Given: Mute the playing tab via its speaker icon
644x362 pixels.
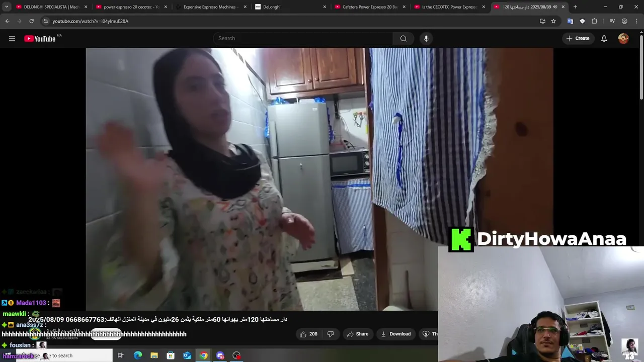Looking at the screenshot, I should [x=555, y=7].
